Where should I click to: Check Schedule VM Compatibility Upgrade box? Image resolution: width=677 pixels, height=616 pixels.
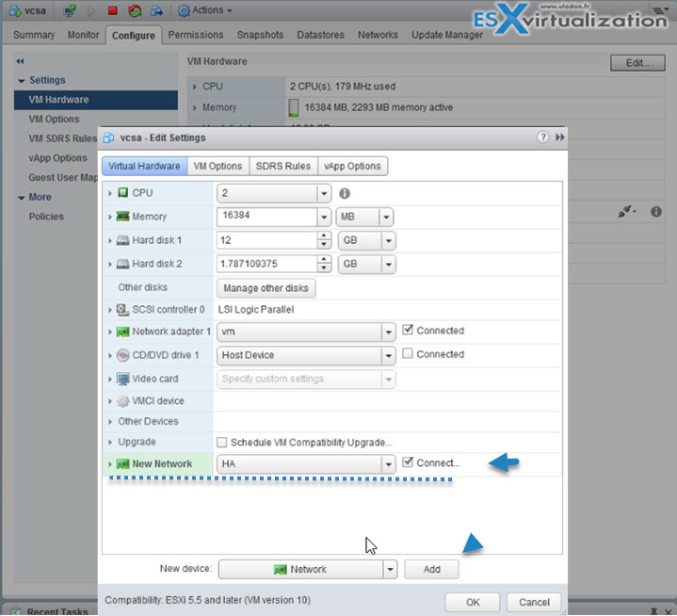[x=221, y=443]
